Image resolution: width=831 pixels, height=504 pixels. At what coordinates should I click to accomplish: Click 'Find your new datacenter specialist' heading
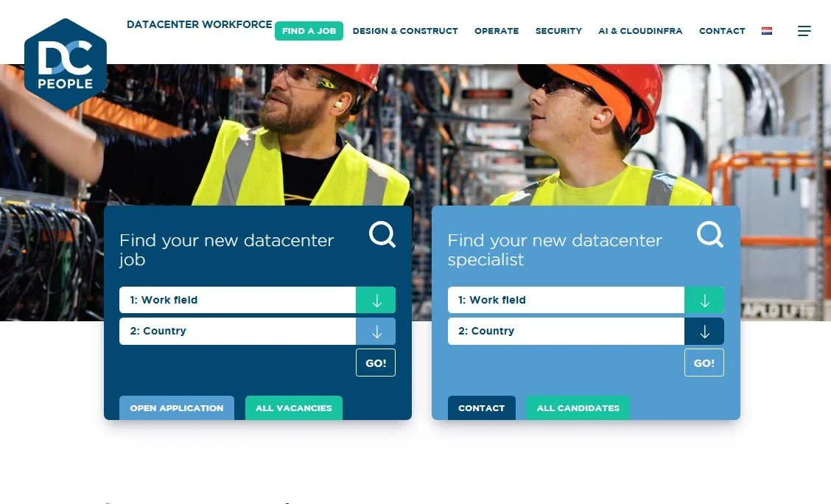pos(554,250)
